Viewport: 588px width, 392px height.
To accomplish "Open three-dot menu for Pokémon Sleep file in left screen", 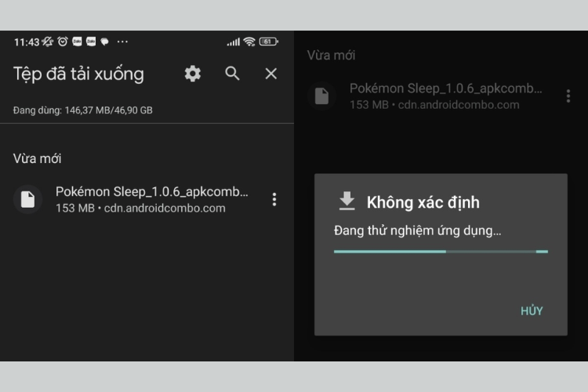I will 274,200.
